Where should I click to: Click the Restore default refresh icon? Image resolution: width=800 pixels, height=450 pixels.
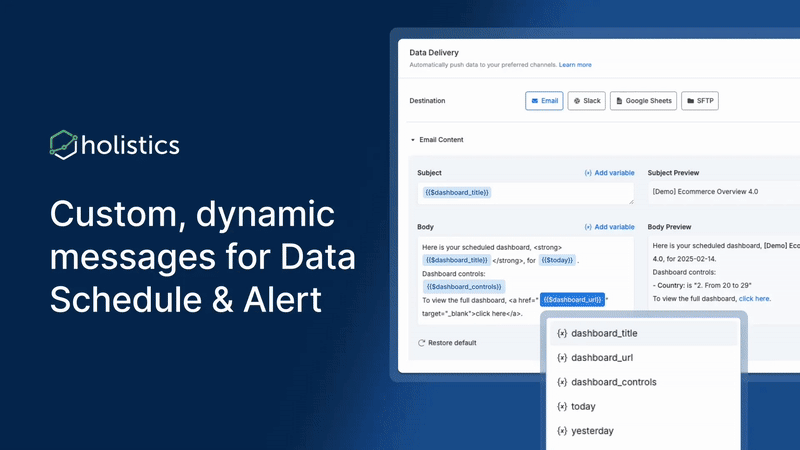click(x=421, y=343)
